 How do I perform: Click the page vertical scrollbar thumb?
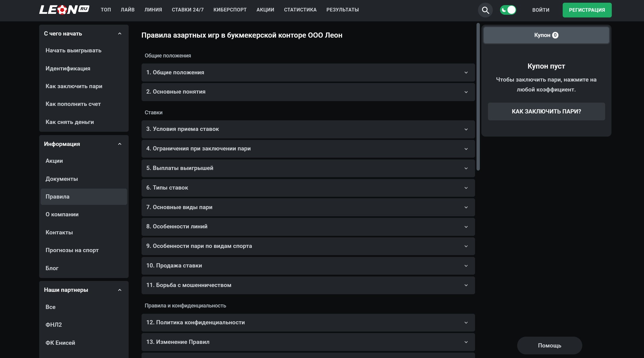coord(478,96)
